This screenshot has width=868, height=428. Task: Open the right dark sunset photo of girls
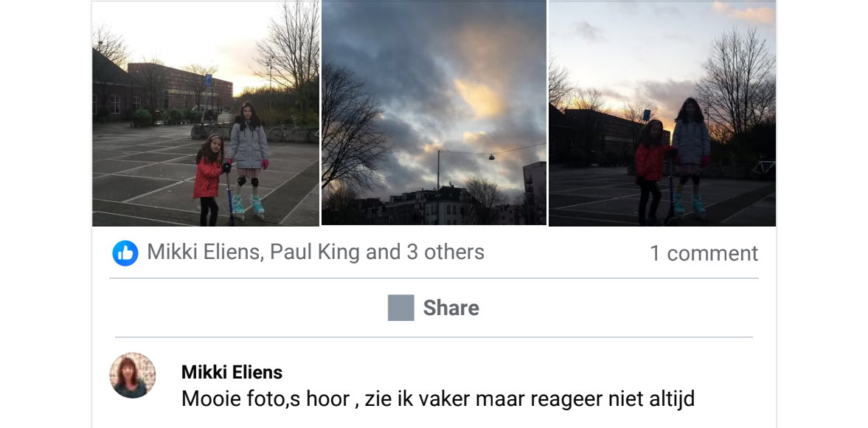(662, 114)
